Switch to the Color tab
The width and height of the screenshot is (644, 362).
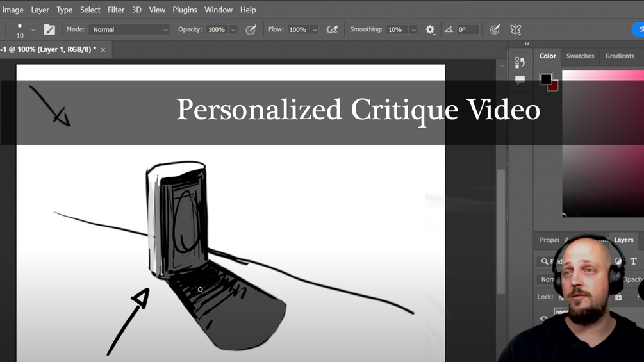(547, 56)
